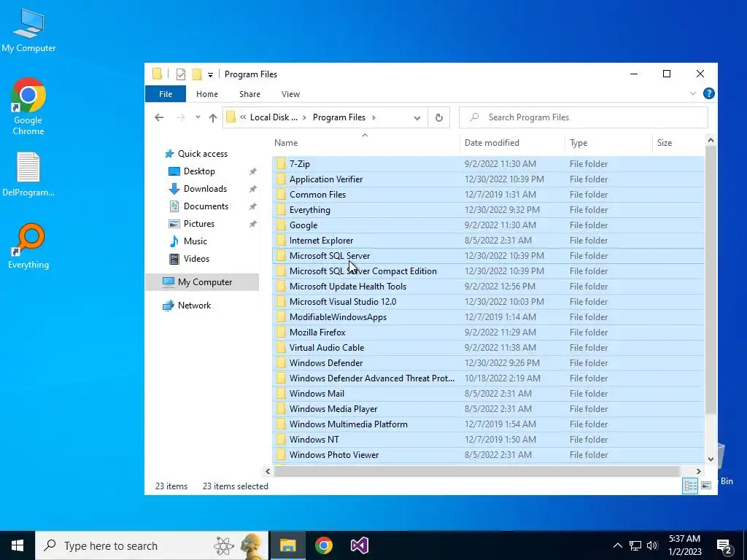Switch to Large icons view layout

[706, 486]
